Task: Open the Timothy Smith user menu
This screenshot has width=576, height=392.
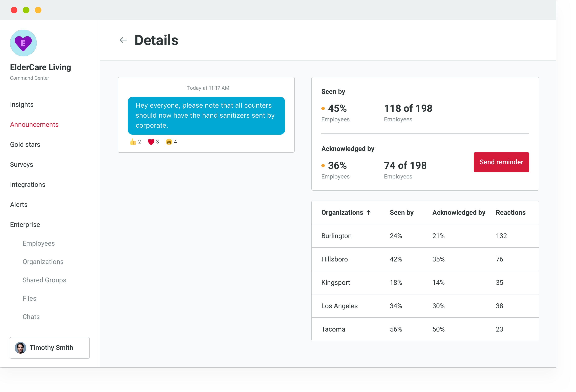Action: click(50, 348)
